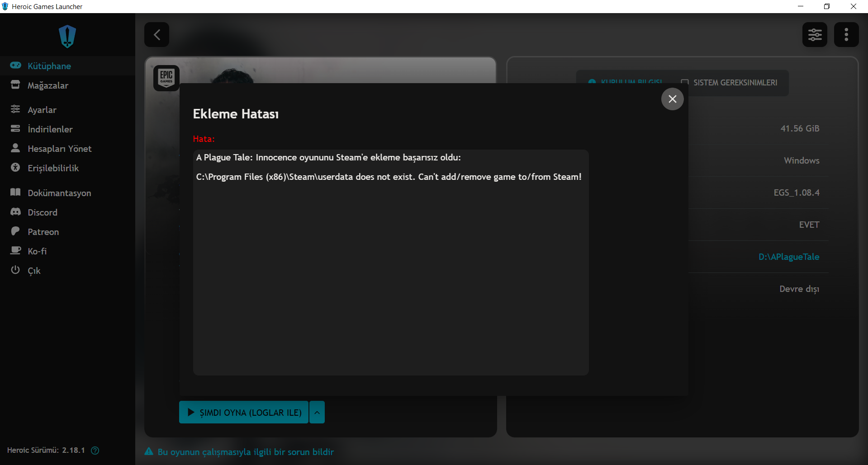Click the Patreon logo icon
868x465 pixels.
(15, 231)
